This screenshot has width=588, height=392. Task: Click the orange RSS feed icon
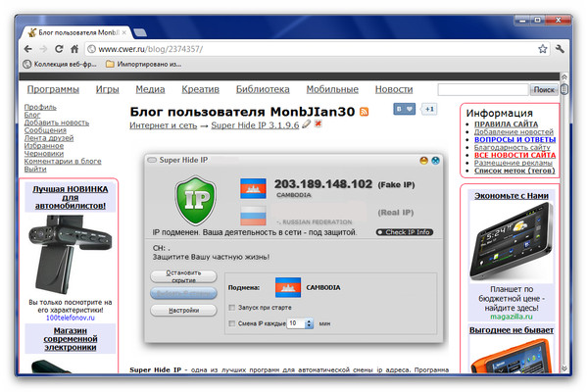coord(365,112)
